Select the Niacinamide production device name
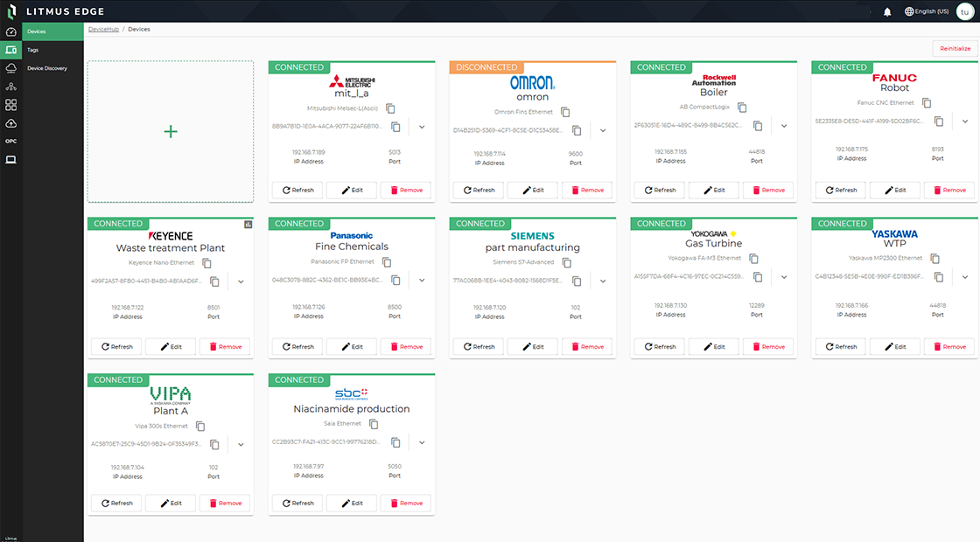 [352, 409]
